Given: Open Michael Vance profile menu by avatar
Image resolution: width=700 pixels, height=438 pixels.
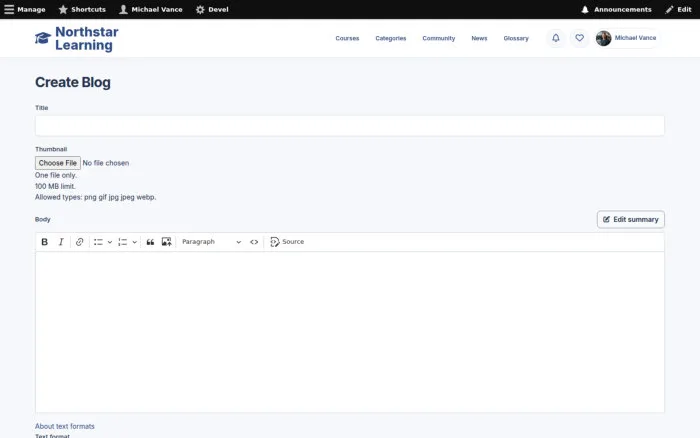Looking at the screenshot, I should (604, 38).
